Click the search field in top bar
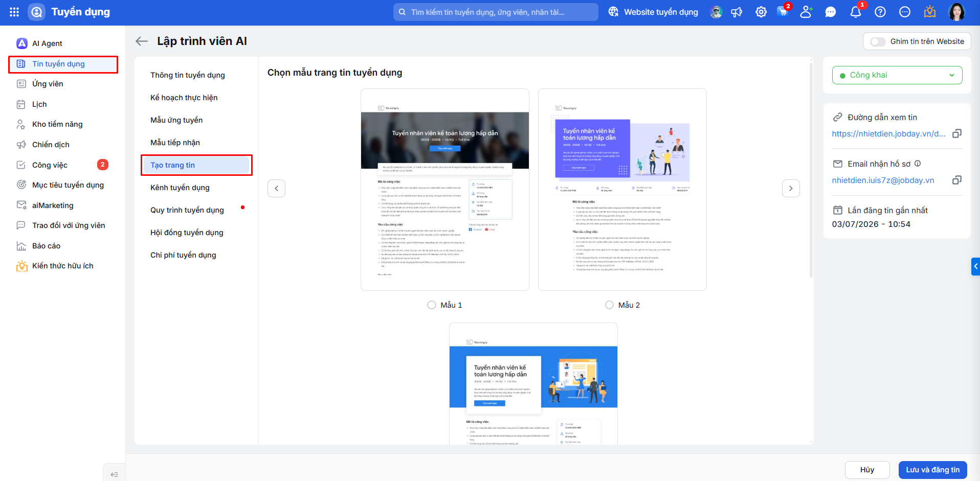This screenshot has height=481, width=980. [496, 12]
